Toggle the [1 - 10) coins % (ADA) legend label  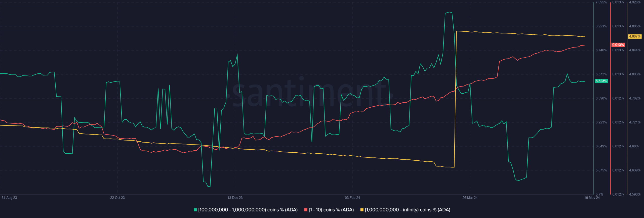click(331, 210)
